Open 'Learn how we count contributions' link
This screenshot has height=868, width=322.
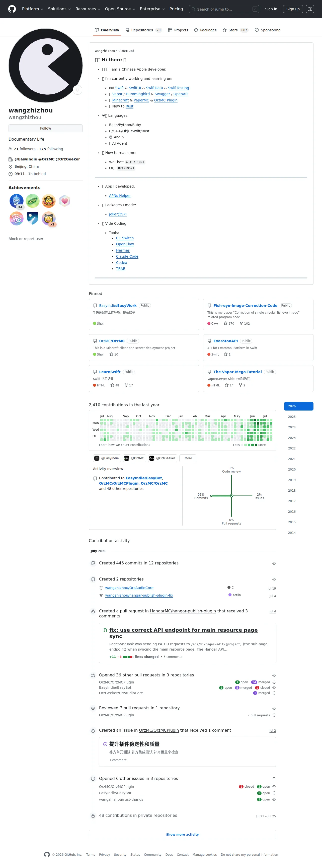(124, 445)
